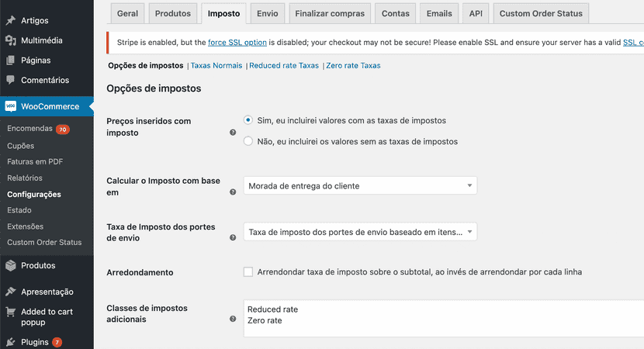Click the Comentários speech bubble icon
This screenshot has height=349, width=644.
[10, 80]
